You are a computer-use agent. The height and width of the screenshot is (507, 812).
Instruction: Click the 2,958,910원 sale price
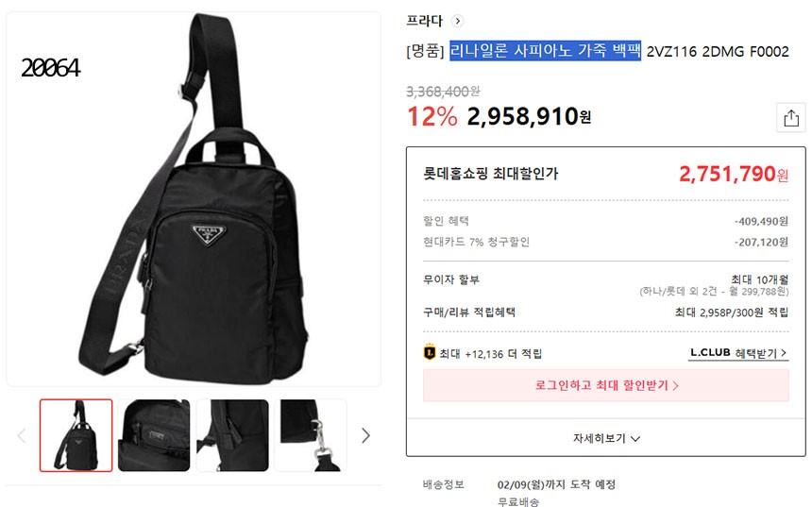[529, 116]
